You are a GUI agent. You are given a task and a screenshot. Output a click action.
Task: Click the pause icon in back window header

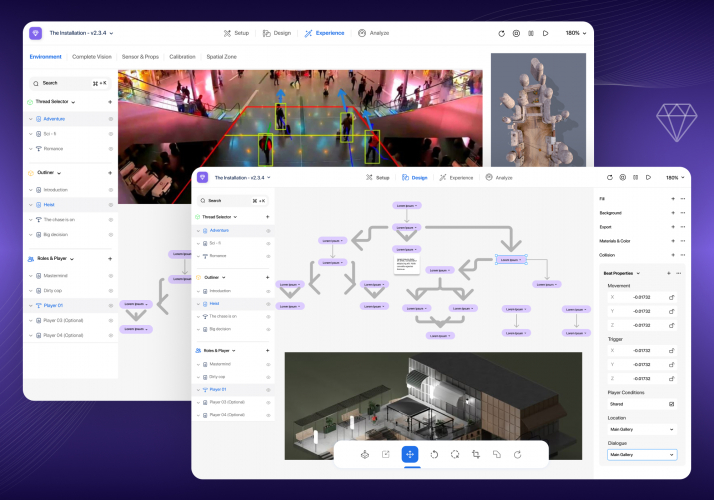click(531, 33)
